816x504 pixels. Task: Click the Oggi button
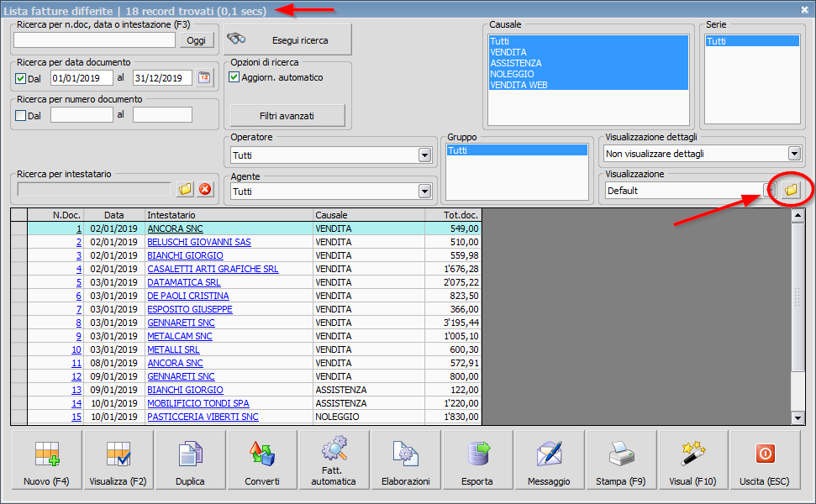click(x=196, y=40)
